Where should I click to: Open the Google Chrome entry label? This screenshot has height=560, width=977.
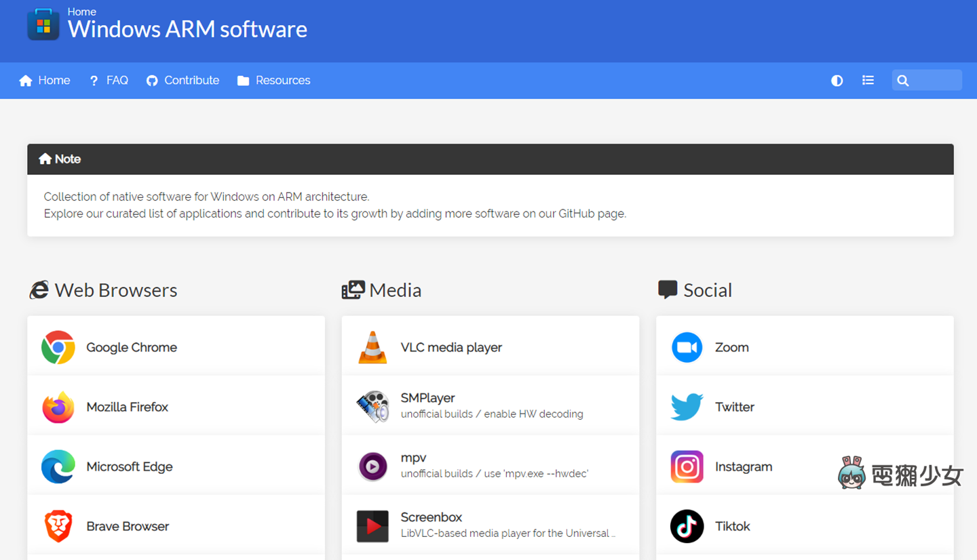[132, 347]
